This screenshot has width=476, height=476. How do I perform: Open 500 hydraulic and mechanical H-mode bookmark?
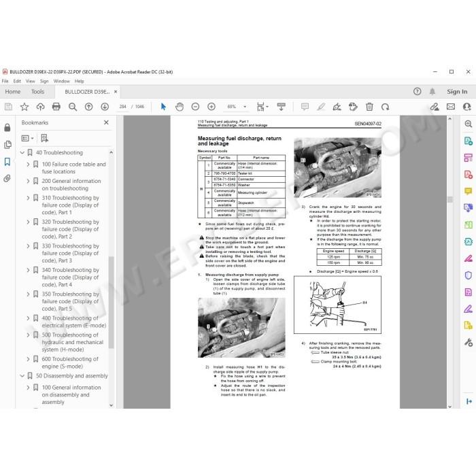coord(72,342)
